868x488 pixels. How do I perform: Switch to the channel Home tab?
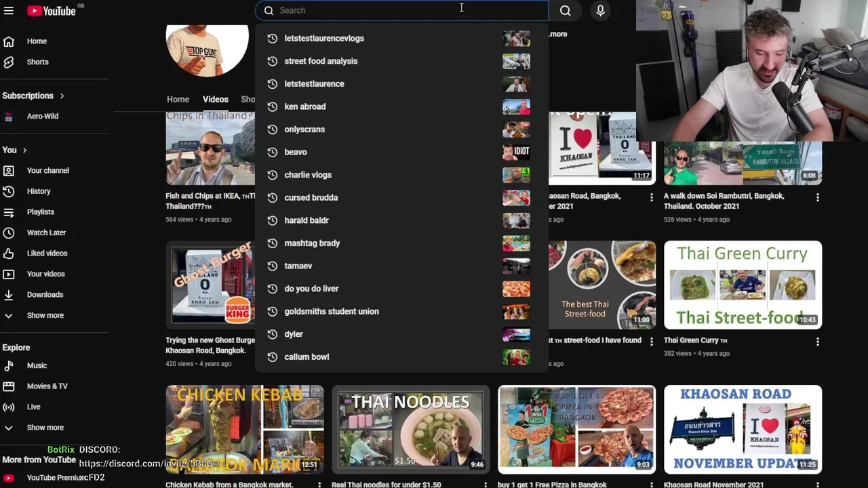178,100
